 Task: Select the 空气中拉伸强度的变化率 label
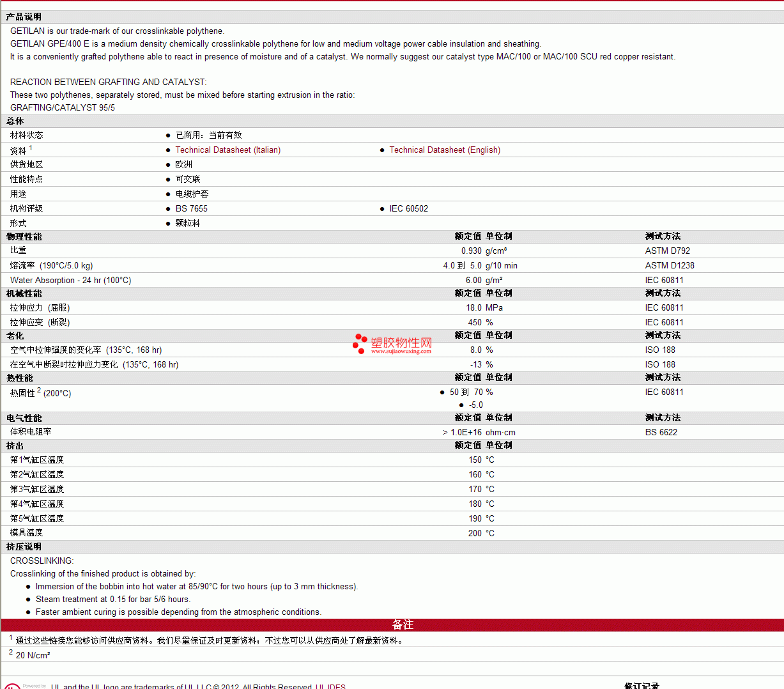(x=86, y=350)
